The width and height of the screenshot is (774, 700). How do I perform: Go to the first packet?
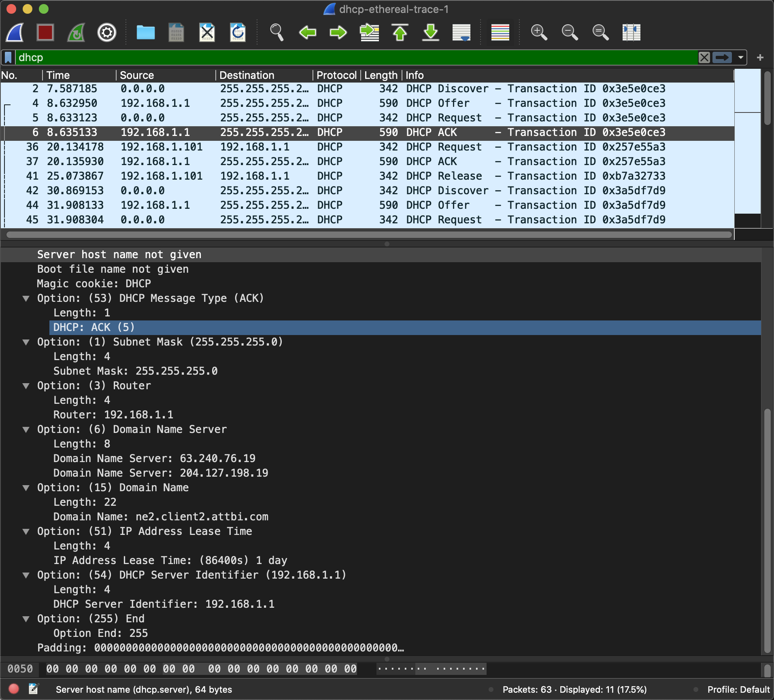(x=400, y=32)
